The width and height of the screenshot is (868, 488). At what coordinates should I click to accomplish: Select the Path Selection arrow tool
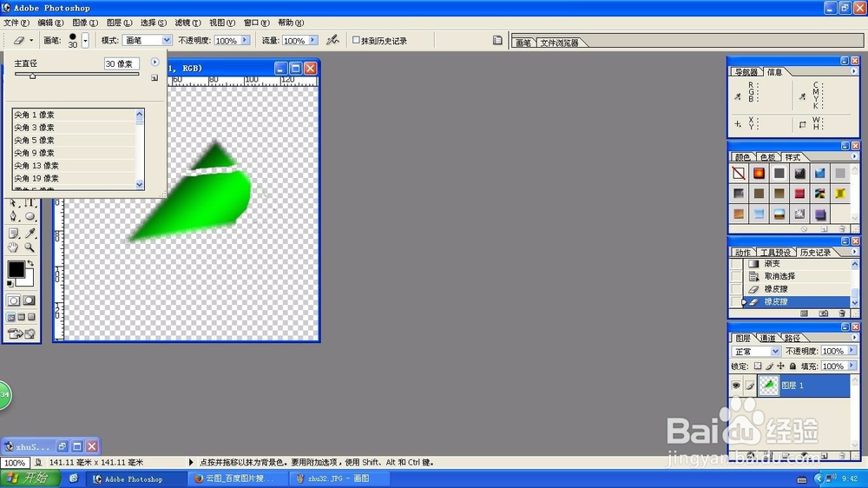13,203
